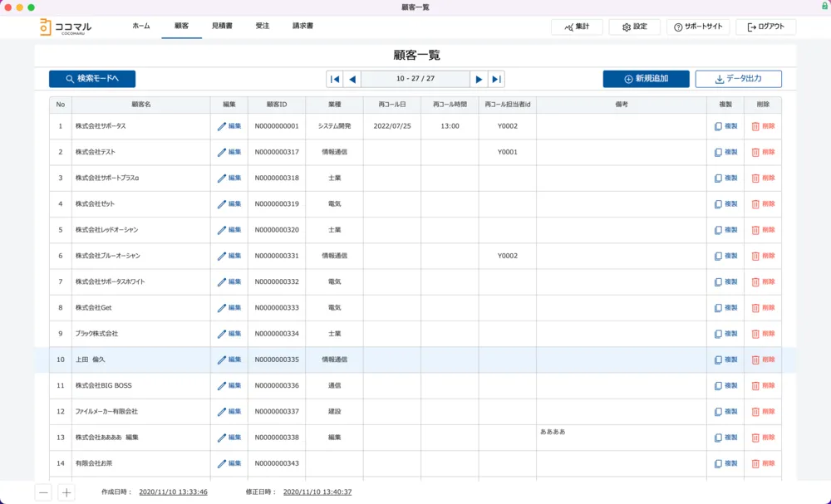
Task: Go to next record arrow
Action: [x=479, y=79]
